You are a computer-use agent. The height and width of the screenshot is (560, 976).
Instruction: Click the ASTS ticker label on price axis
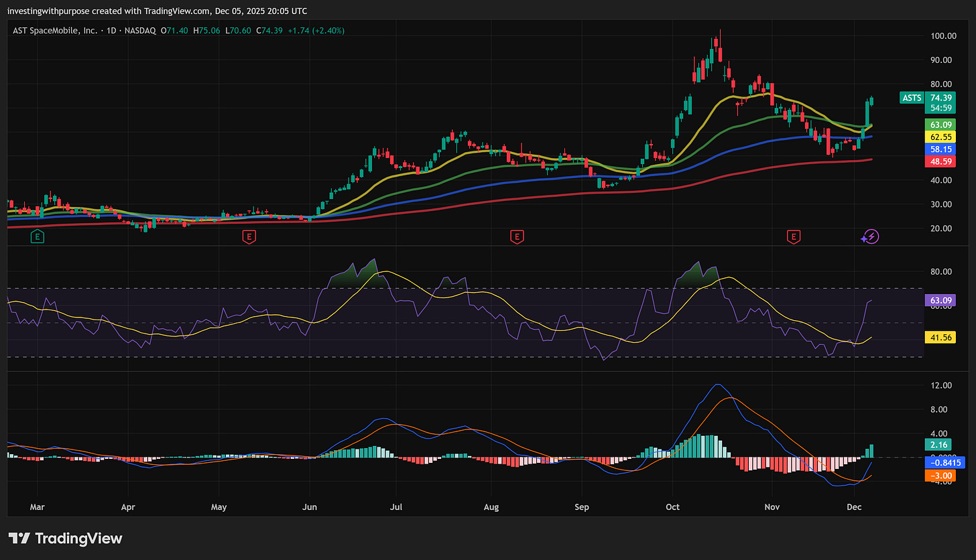(911, 98)
